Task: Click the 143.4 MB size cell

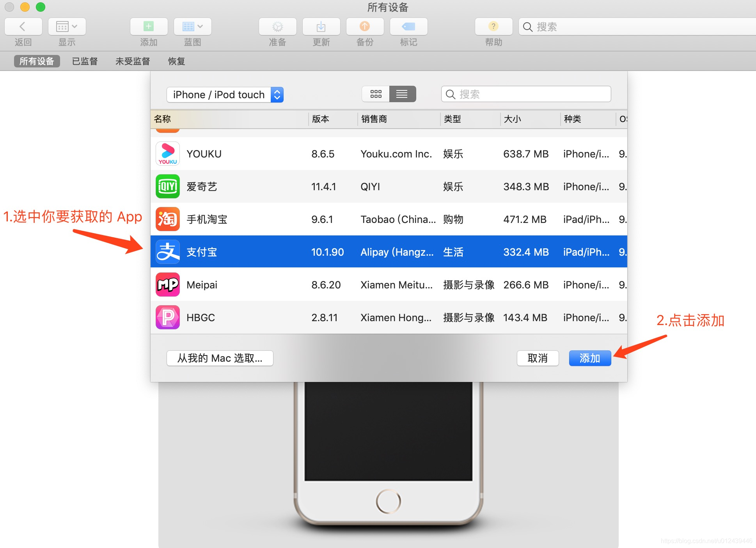Action: coord(525,318)
